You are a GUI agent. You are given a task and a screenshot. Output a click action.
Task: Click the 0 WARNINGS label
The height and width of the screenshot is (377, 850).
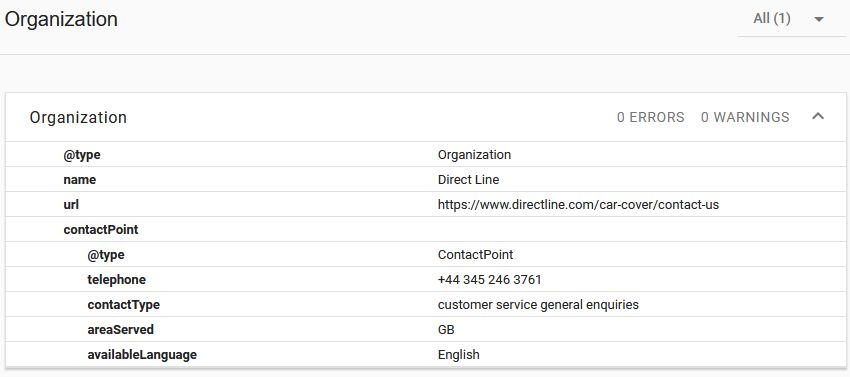pos(745,117)
